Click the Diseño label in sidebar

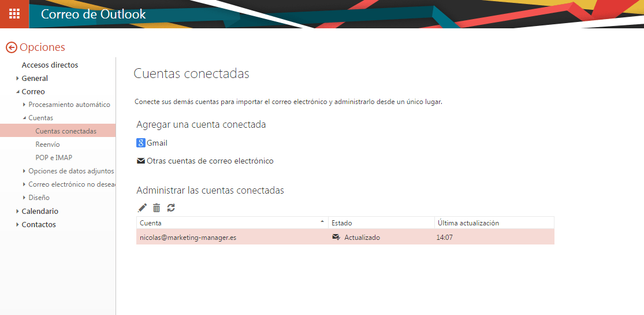tap(39, 198)
